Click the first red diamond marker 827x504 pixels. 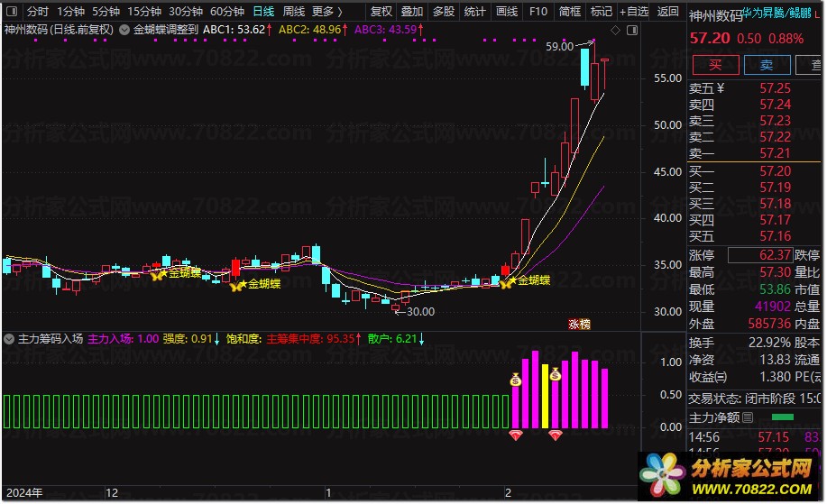(515, 435)
